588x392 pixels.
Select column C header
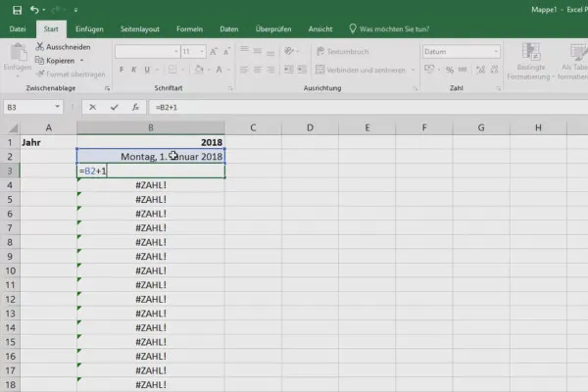click(x=253, y=128)
